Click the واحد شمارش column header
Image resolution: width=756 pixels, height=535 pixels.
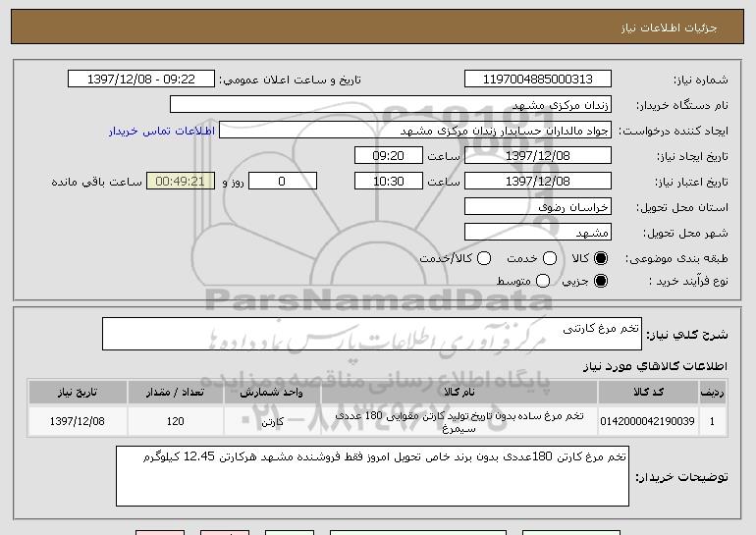coord(272,393)
